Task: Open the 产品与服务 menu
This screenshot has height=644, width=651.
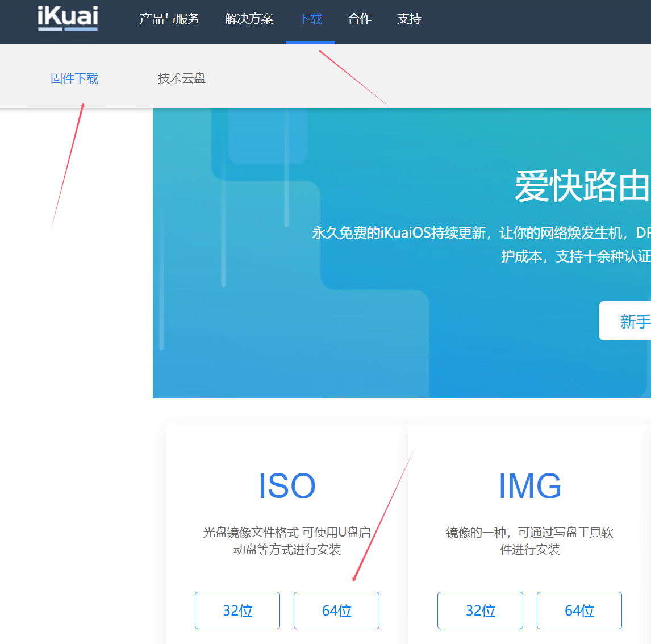Action: tap(169, 19)
